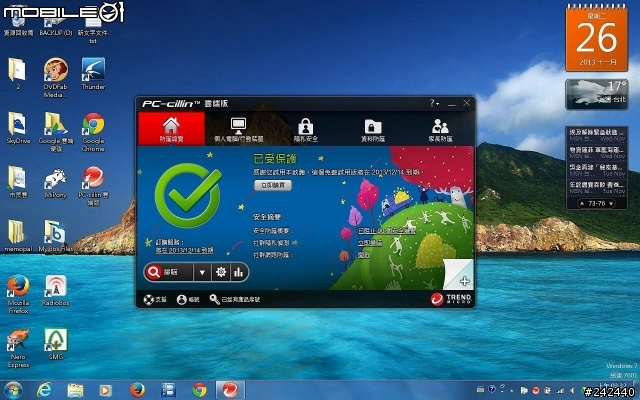Open Windows Media Player from the taskbar
This screenshot has height=400, width=640.
point(106,391)
